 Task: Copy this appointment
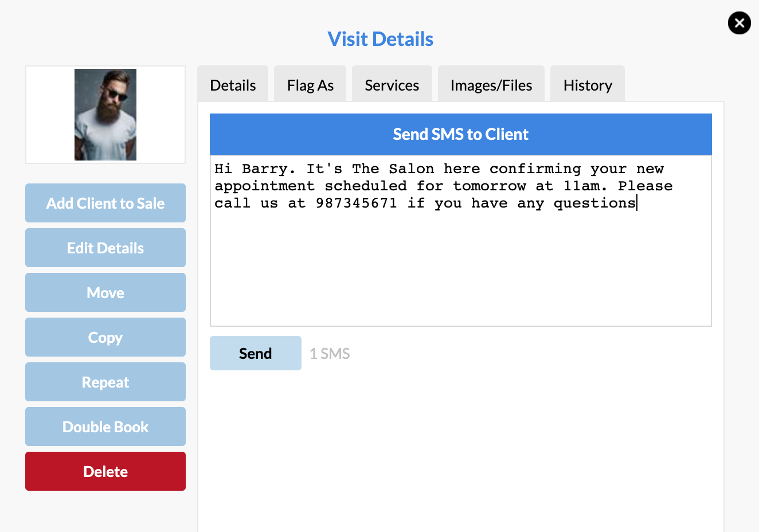point(105,337)
